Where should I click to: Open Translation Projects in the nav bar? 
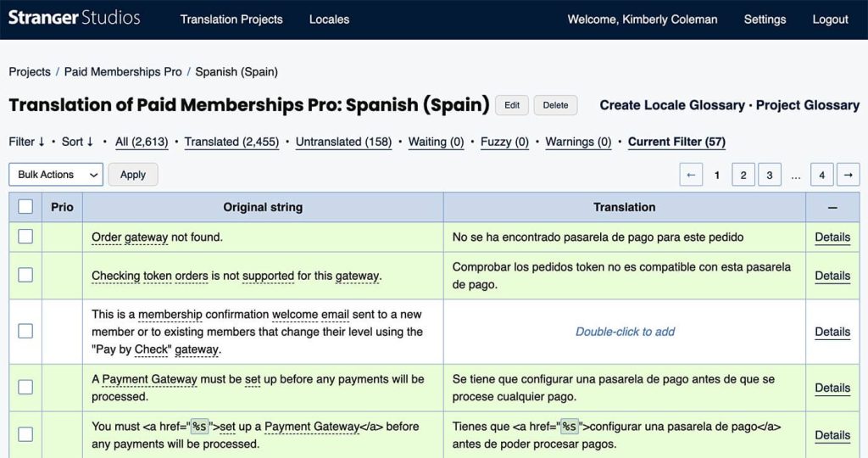coord(231,20)
